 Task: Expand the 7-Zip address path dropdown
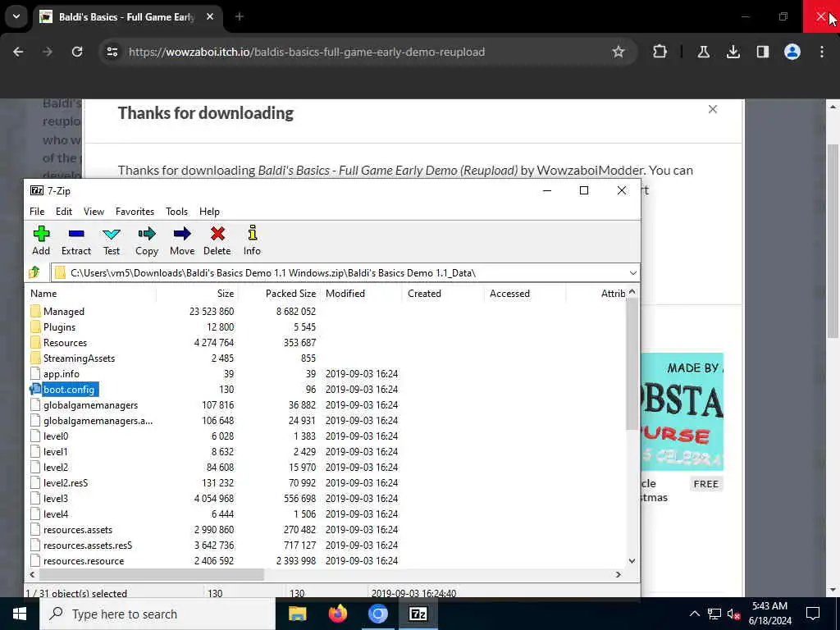tap(632, 272)
